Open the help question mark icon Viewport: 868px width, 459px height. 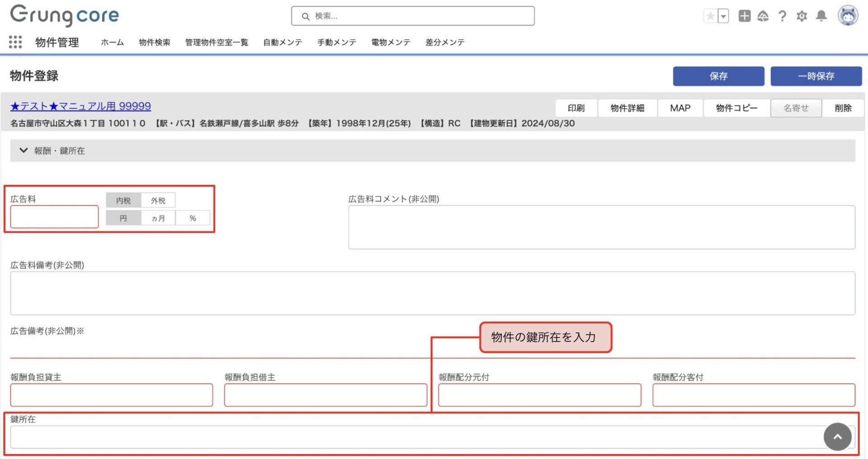coord(782,16)
